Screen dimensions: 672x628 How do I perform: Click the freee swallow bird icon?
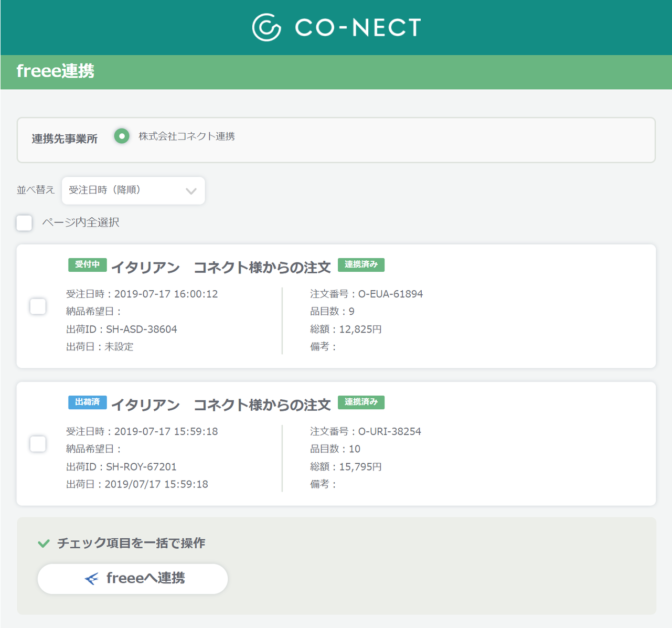[x=91, y=579]
